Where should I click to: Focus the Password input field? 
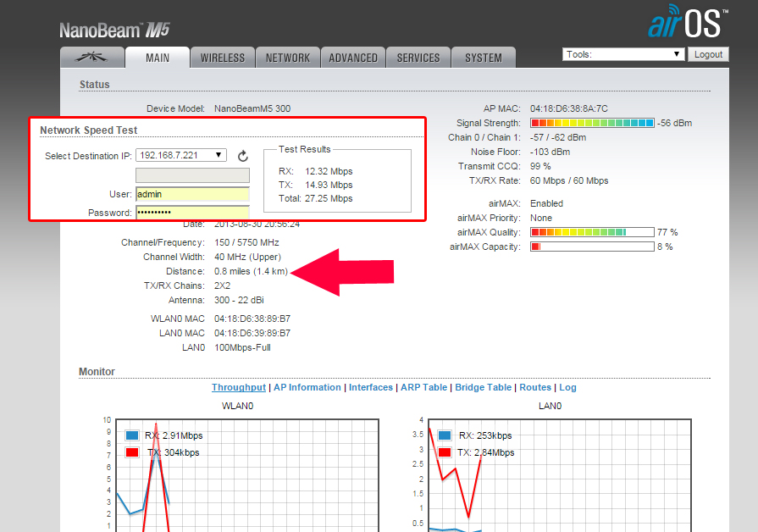192,213
